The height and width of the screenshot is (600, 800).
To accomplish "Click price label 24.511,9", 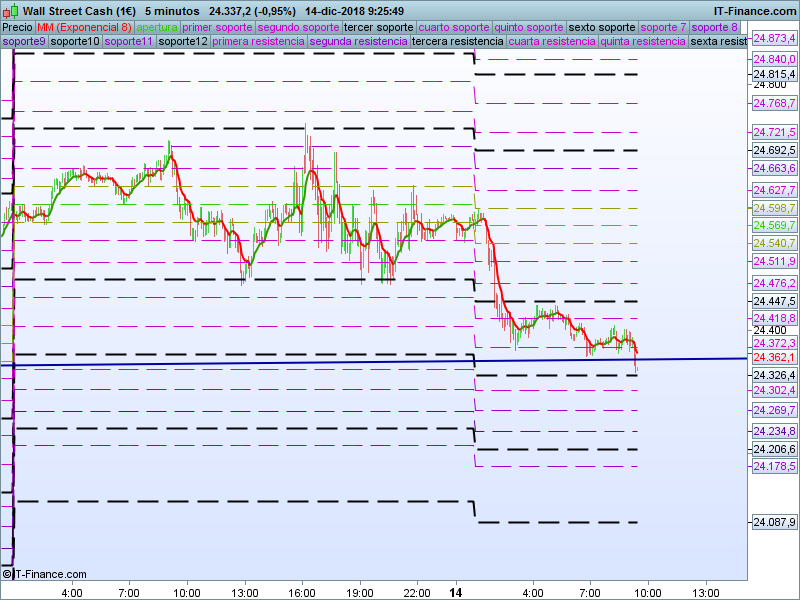I will [x=774, y=261].
